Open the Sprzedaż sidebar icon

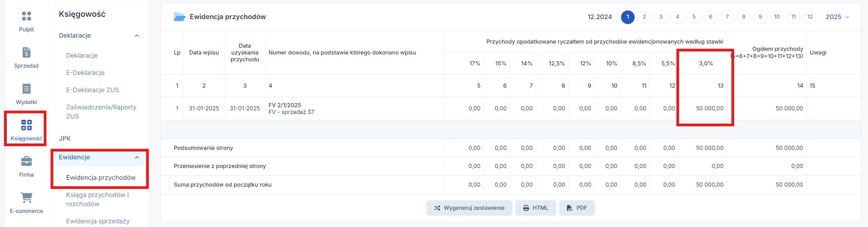pos(26,53)
